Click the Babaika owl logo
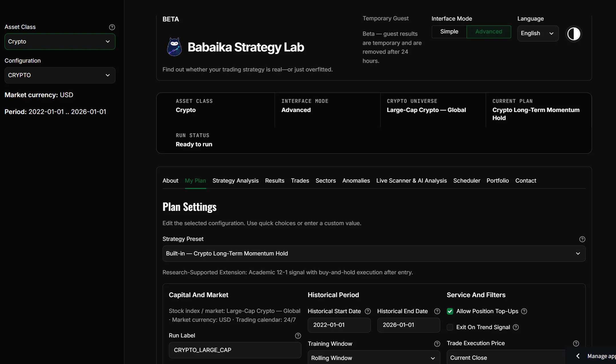This screenshot has height=364, width=616. [x=174, y=47]
